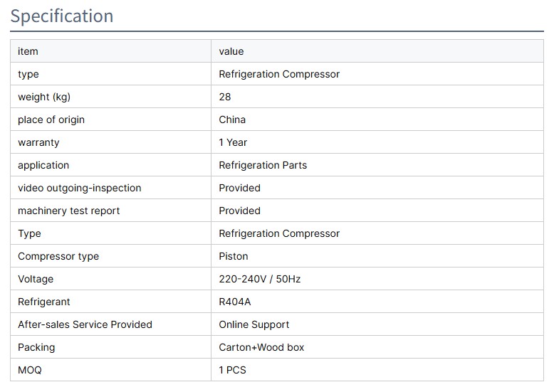The height and width of the screenshot is (392, 554).
Task: Select the 'Carton+Wood box' packing value
Action: [261, 347]
